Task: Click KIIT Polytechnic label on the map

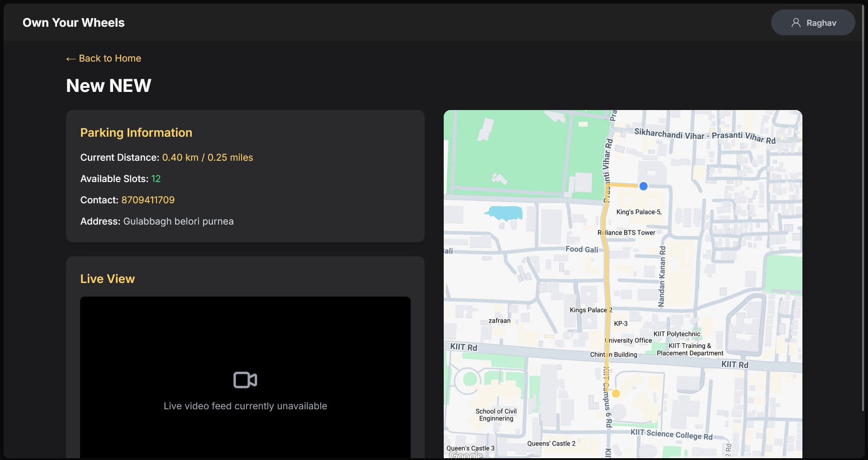Action: point(676,334)
